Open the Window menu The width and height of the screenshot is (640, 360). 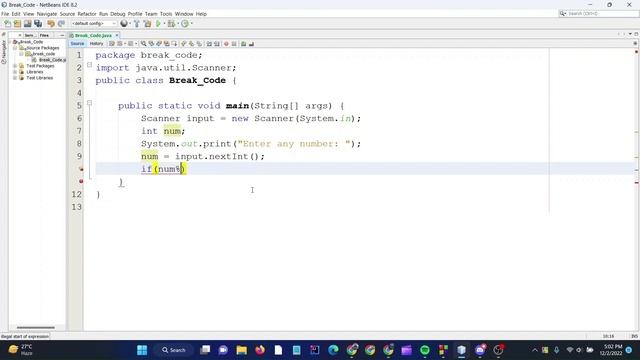184,14
